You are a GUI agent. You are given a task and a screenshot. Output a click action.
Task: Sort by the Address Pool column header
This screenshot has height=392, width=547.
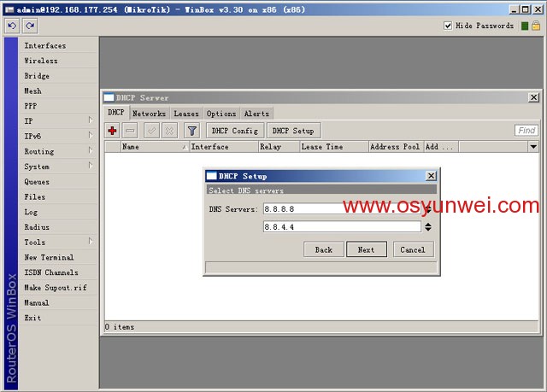coord(396,147)
